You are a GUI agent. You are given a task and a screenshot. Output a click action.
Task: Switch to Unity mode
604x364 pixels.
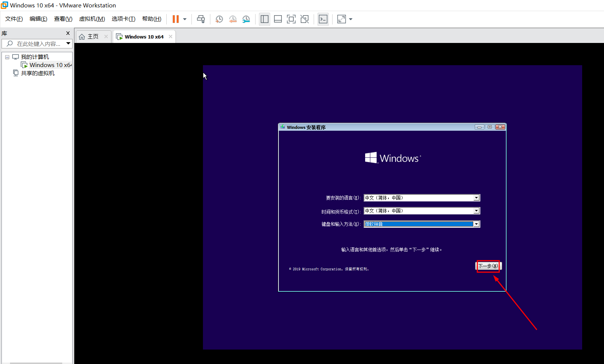click(x=304, y=19)
